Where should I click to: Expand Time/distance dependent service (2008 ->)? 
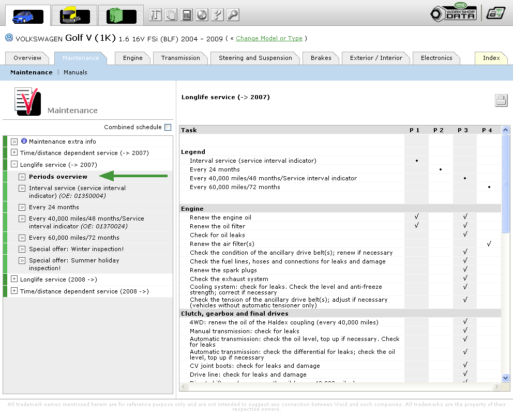(14, 290)
